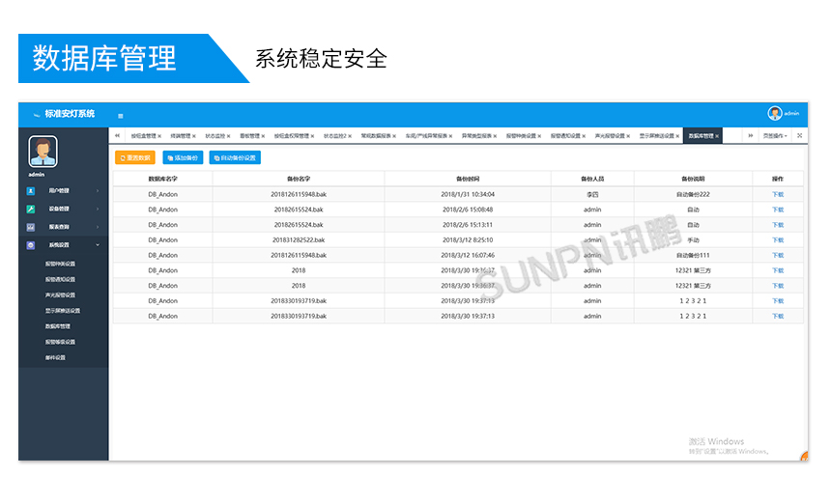Screen dimensions: 831x504
Task: Click the orange 重置数据 button
Action: pos(135,157)
